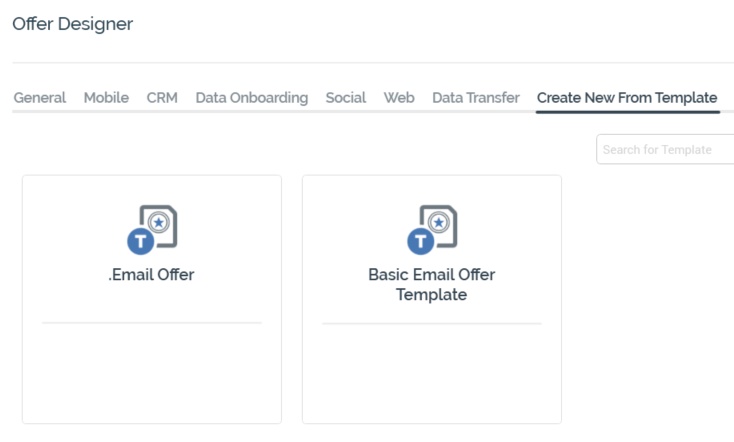The image size is (734, 442).
Task: Focus the Search for Template field
Action: [665, 150]
